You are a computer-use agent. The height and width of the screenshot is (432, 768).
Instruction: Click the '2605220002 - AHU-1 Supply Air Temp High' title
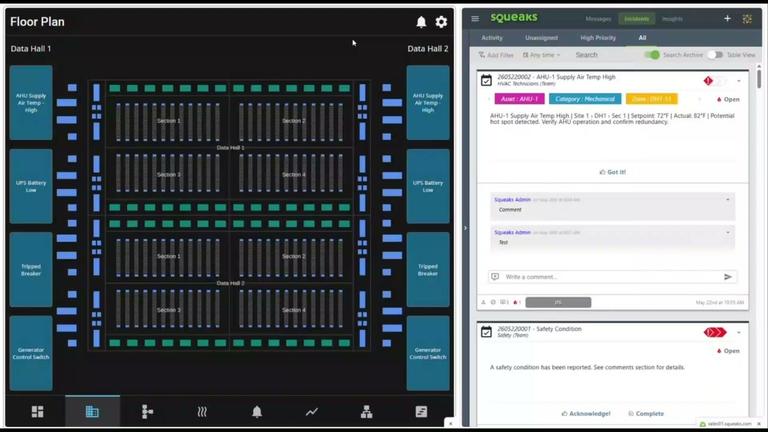coord(556,77)
